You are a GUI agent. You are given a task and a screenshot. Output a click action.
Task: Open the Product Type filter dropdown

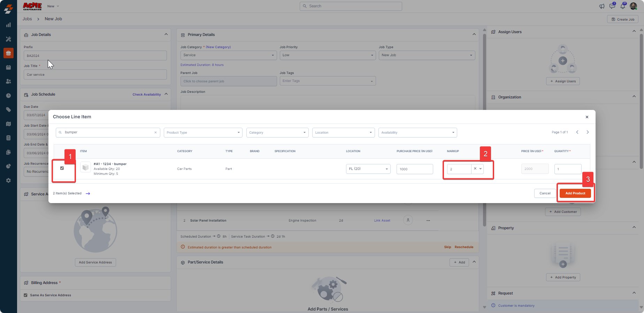point(203,133)
